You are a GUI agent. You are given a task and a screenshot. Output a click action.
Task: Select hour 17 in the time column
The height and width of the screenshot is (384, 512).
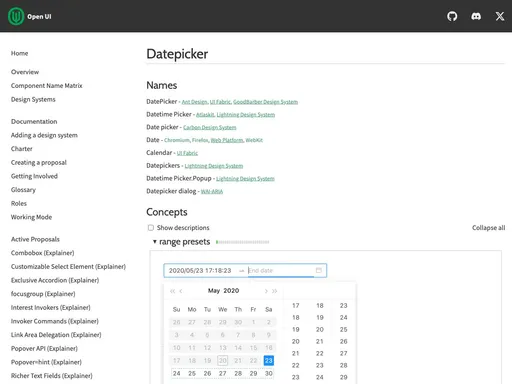[x=296, y=306]
